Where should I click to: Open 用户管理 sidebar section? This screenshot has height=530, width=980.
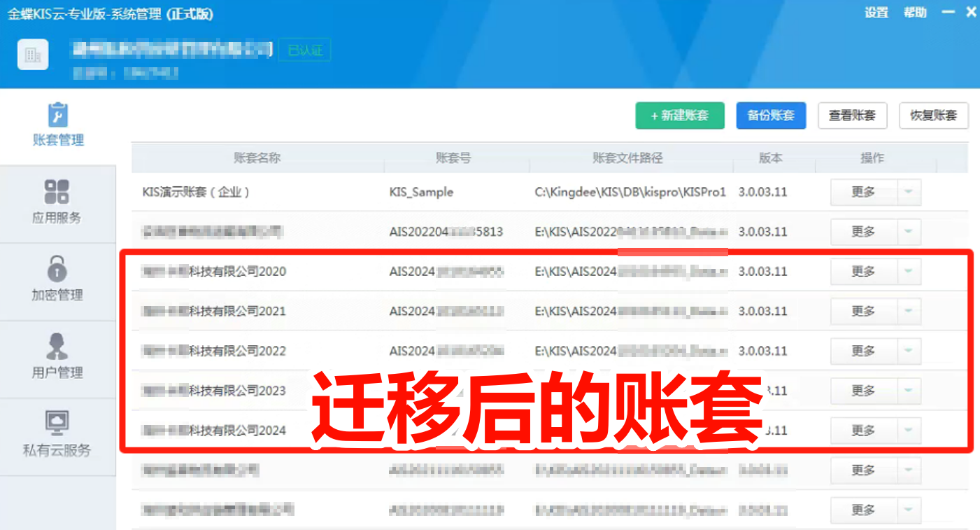click(58, 359)
